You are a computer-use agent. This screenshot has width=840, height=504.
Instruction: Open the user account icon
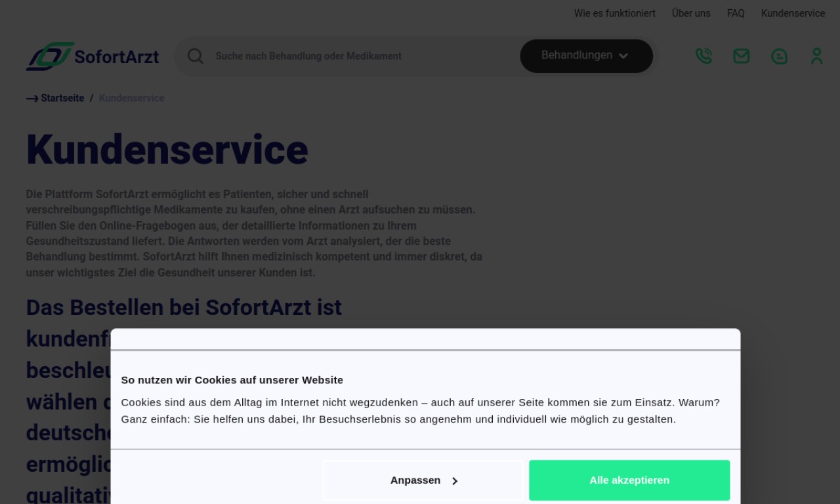tap(816, 56)
